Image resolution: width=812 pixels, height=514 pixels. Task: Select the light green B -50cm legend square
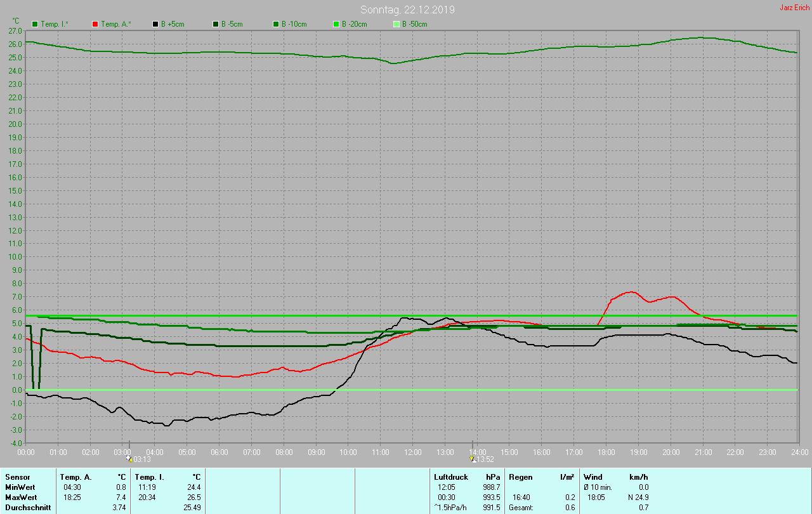396,24
